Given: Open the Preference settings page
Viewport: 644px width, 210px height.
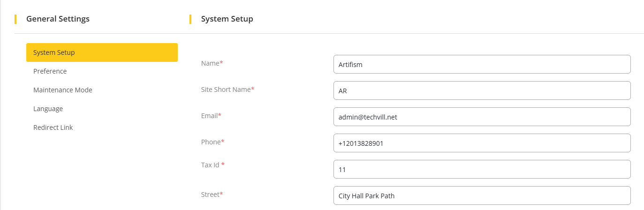Looking at the screenshot, I should 50,71.
